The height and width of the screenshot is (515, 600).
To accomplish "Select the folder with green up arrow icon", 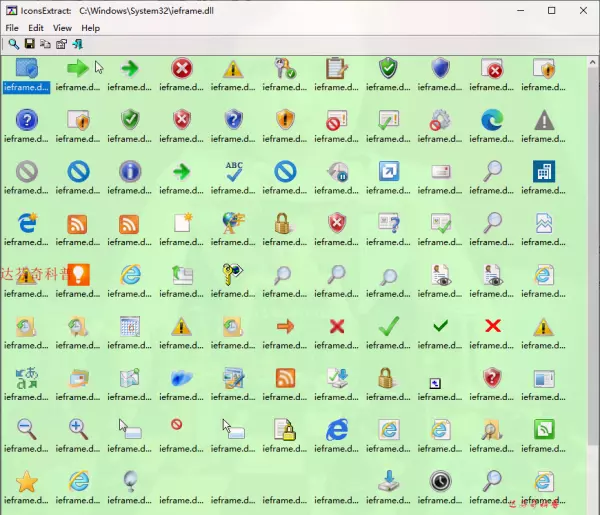I will 182,274.
